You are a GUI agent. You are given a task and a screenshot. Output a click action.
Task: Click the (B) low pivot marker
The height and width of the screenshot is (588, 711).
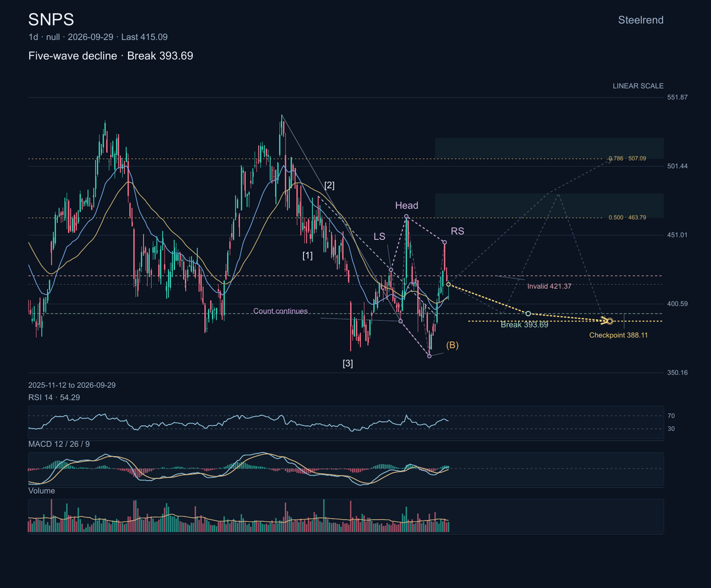429,356
